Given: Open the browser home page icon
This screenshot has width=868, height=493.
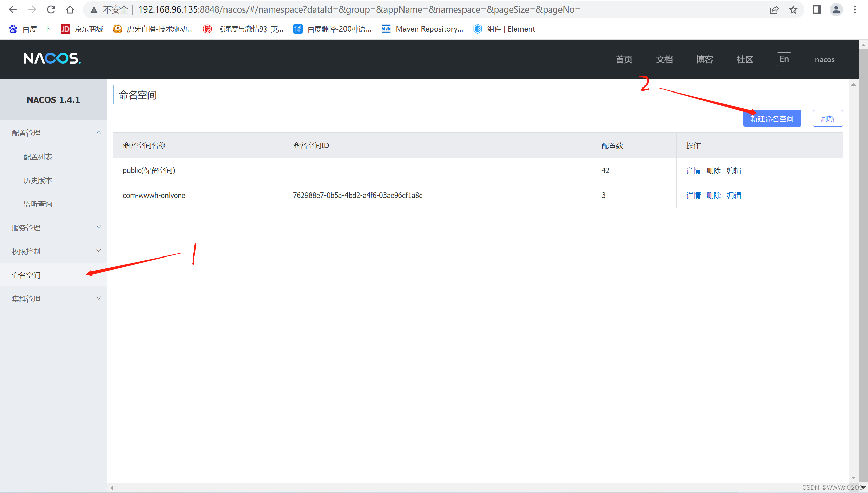Looking at the screenshot, I should pos(70,9).
